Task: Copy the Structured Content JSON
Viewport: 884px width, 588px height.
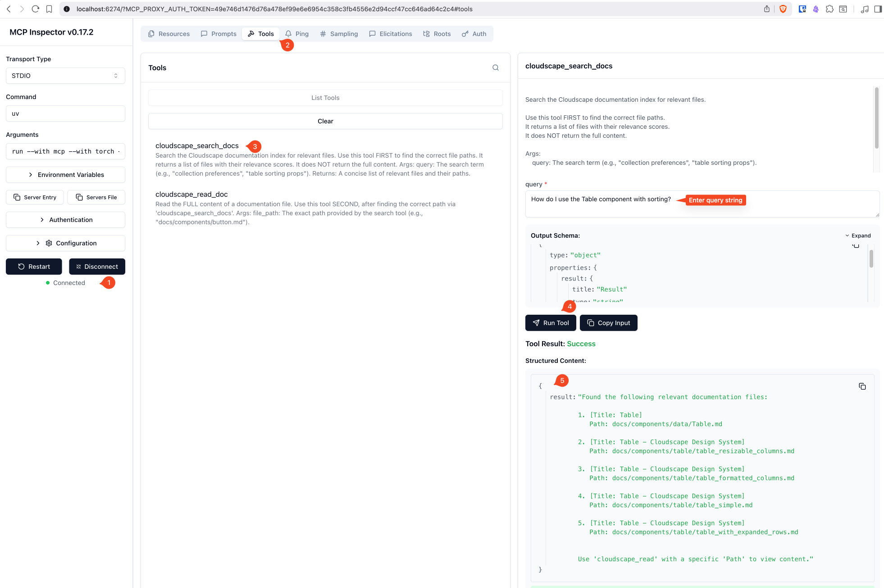Action: click(x=862, y=386)
